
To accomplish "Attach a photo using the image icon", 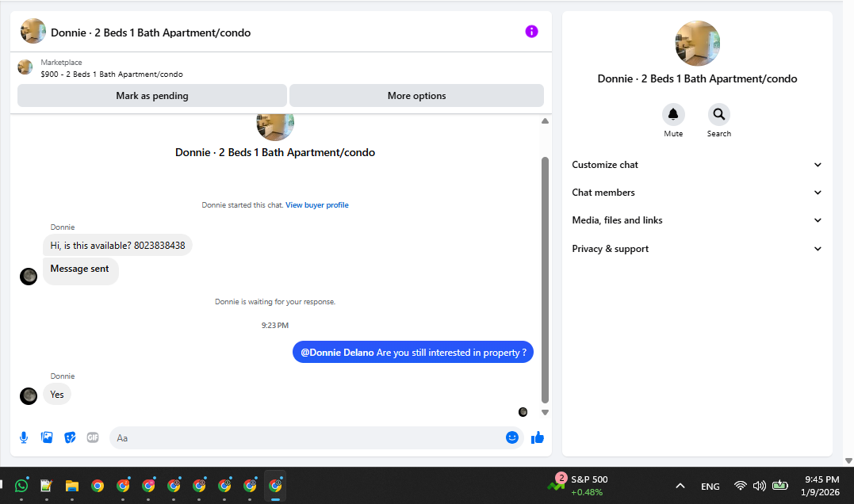I will point(47,437).
